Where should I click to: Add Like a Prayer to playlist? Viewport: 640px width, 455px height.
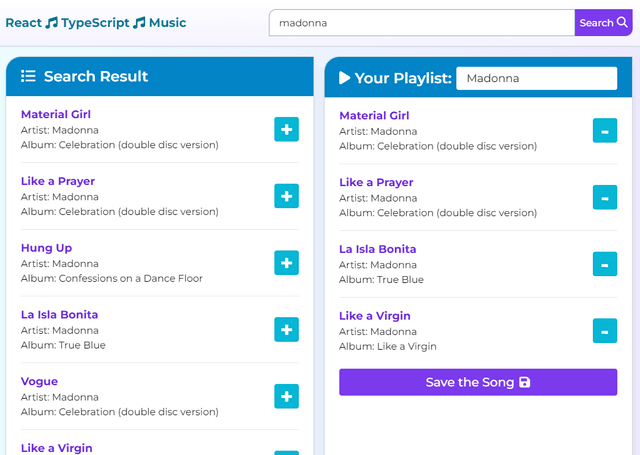point(286,197)
